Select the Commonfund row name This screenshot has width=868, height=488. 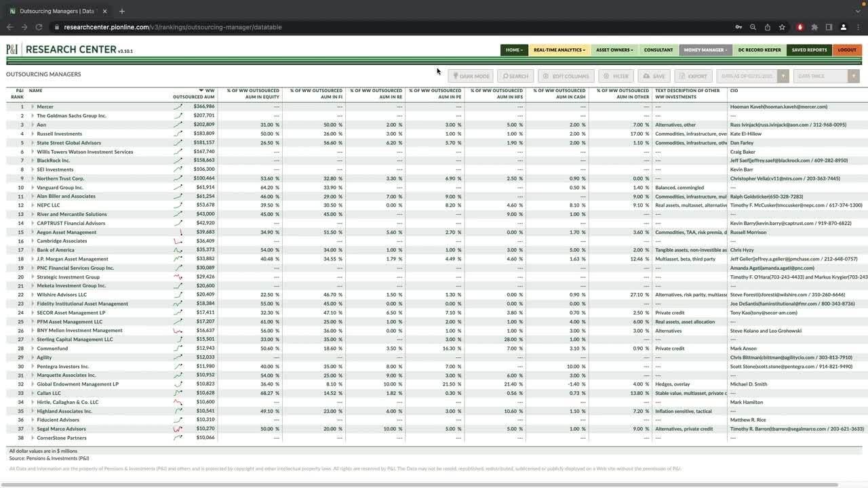click(x=52, y=348)
